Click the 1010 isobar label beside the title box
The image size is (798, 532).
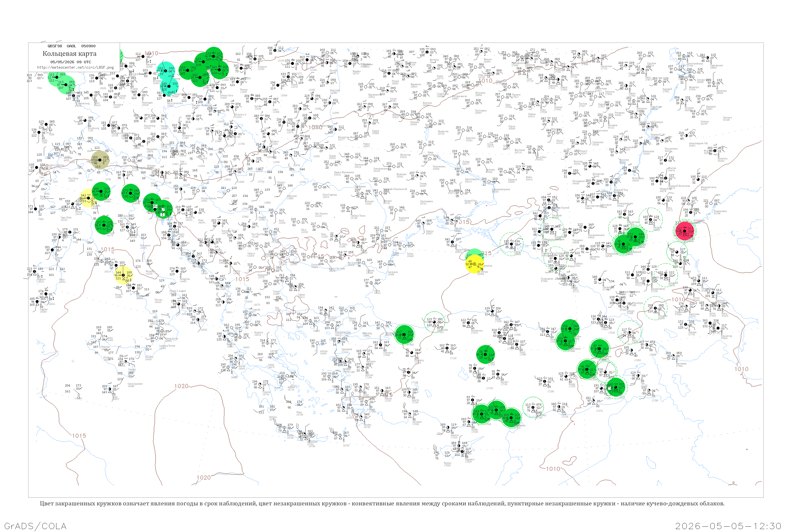point(151,53)
